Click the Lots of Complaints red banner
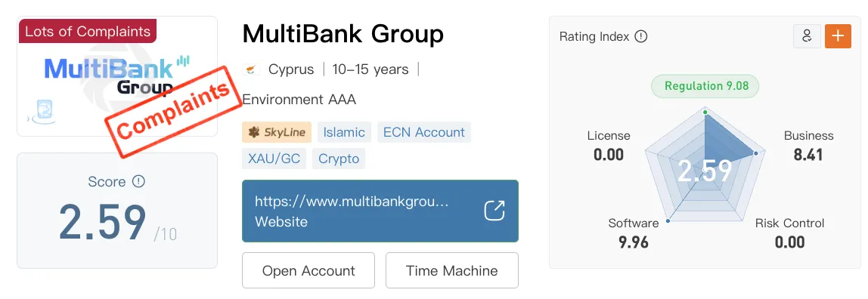 [88, 31]
